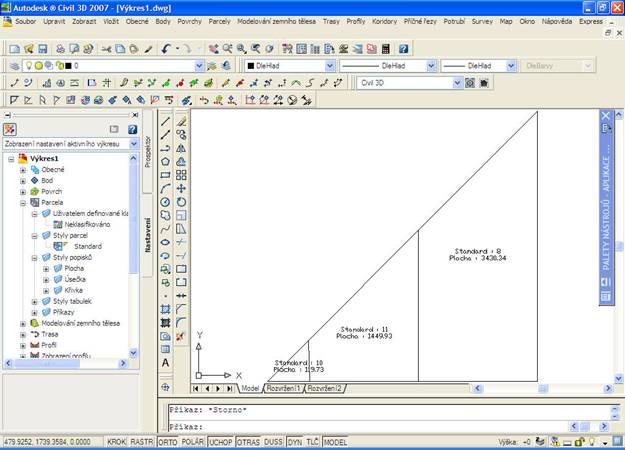This screenshot has height=450, width=625.
Task: Toggle ORTO mode
Action: tap(167, 442)
